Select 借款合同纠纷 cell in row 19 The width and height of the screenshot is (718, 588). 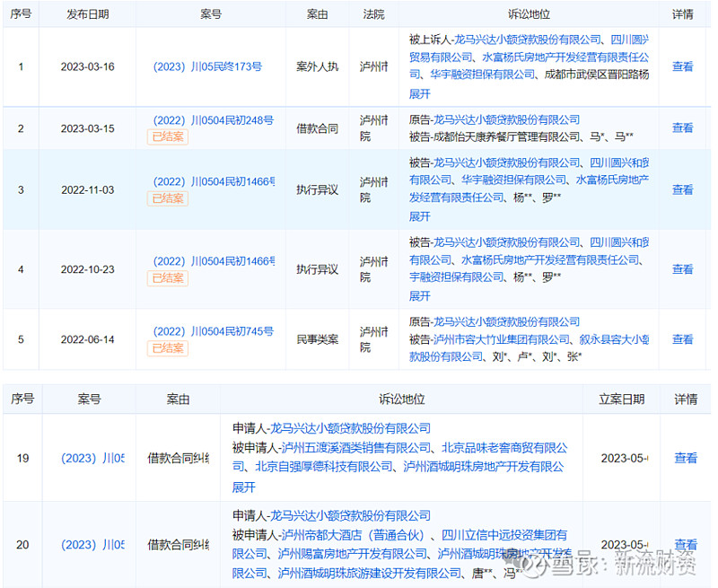click(x=178, y=458)
